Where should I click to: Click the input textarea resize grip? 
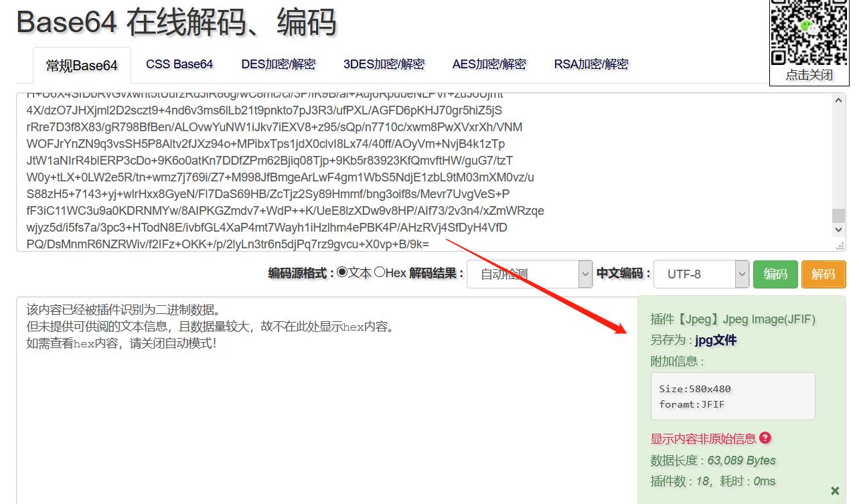[x=840, y=246]
